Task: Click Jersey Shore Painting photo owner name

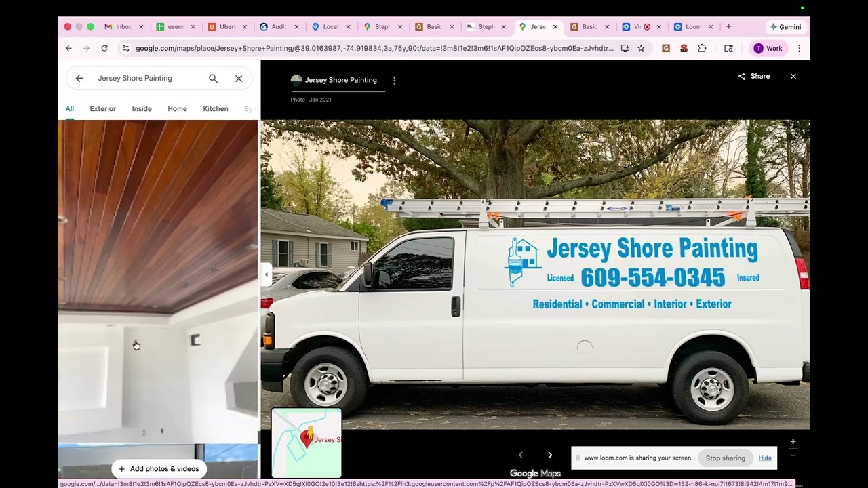Action: [x=340, y=80]
